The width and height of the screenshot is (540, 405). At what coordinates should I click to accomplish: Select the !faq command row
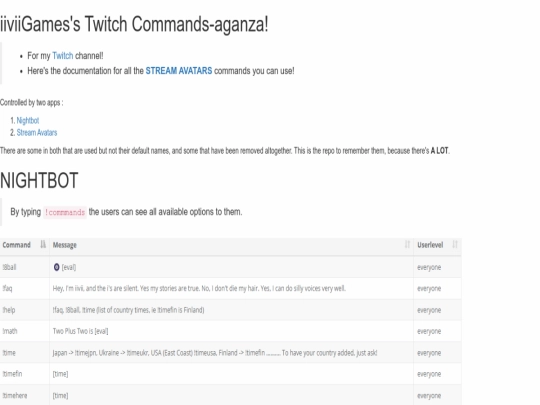click(231, 289)
